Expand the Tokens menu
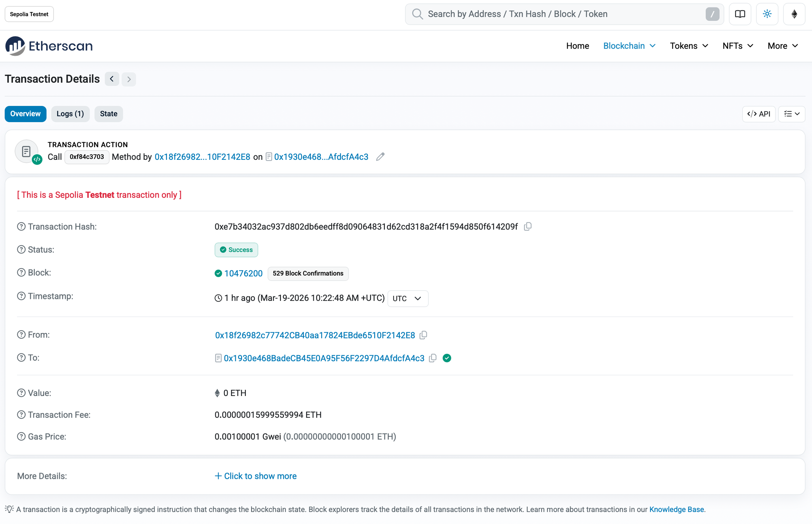 tap(689, 46)
